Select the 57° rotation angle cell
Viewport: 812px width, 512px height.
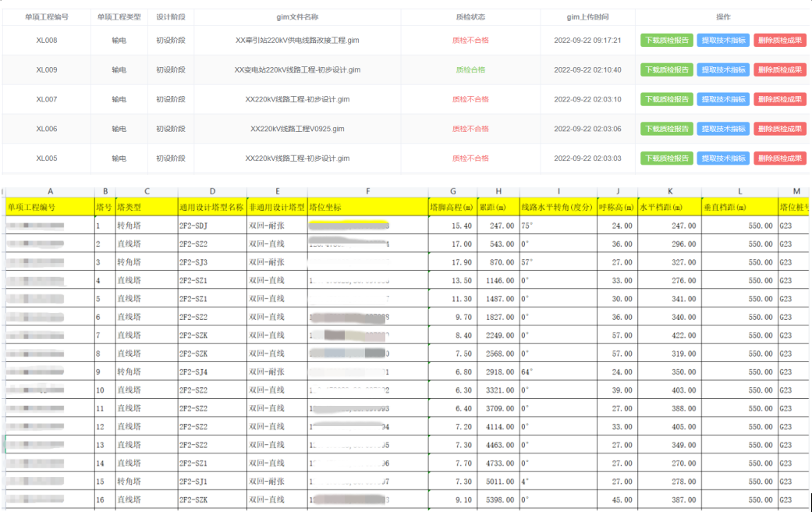558,262
